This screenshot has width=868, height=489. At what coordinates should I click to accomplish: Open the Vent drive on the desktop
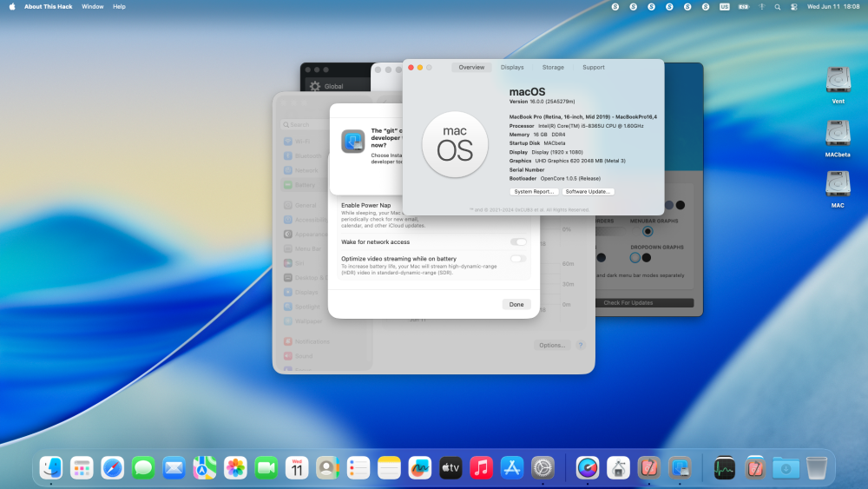pyautogui.click(x=838, y=85)
